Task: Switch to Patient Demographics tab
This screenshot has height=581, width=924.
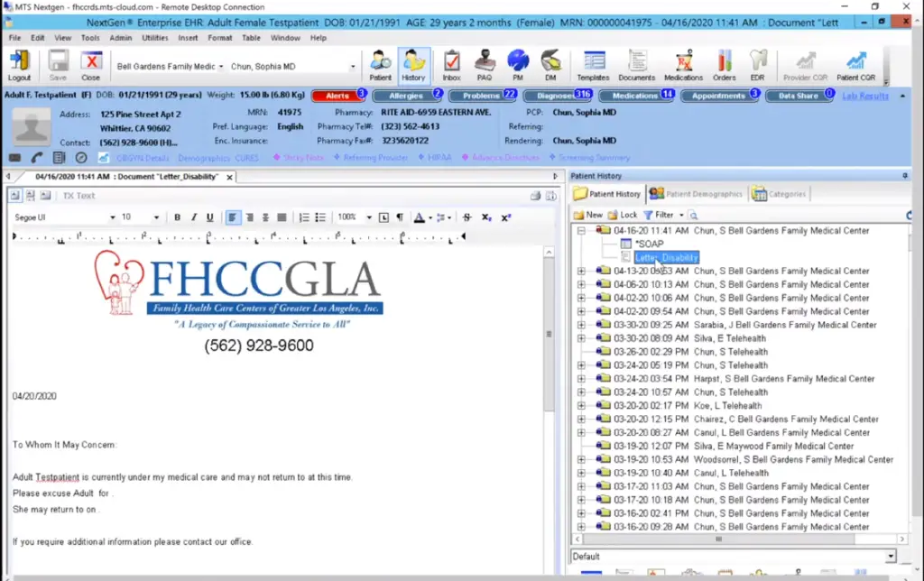Action: coord(697,194)
